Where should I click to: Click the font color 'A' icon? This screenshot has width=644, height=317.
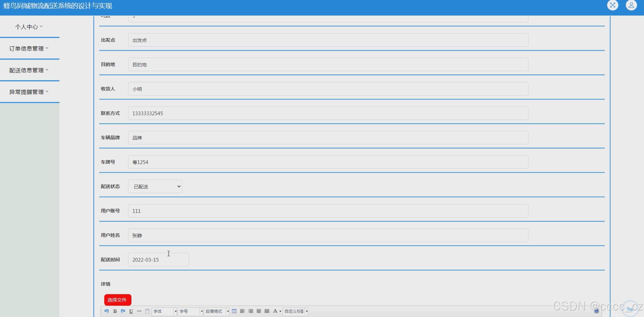tap(275, 311)
